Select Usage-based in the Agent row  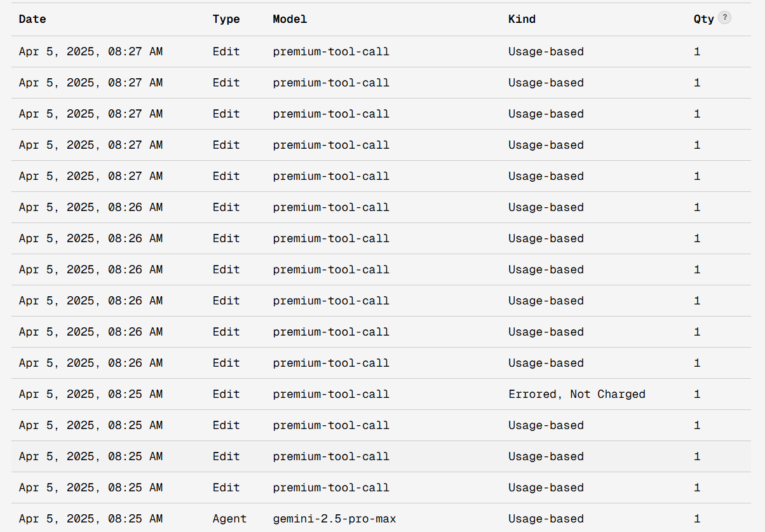[x=546, y=519]
